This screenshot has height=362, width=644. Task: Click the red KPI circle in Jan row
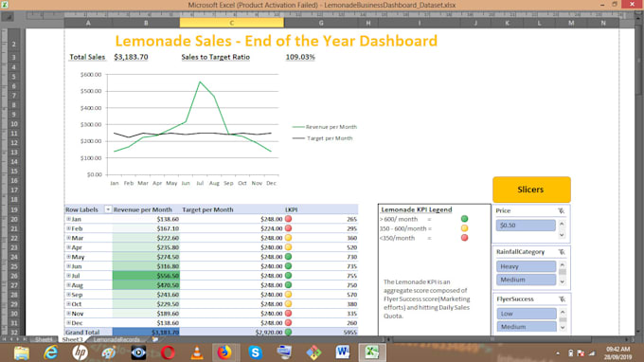(288, 219)
